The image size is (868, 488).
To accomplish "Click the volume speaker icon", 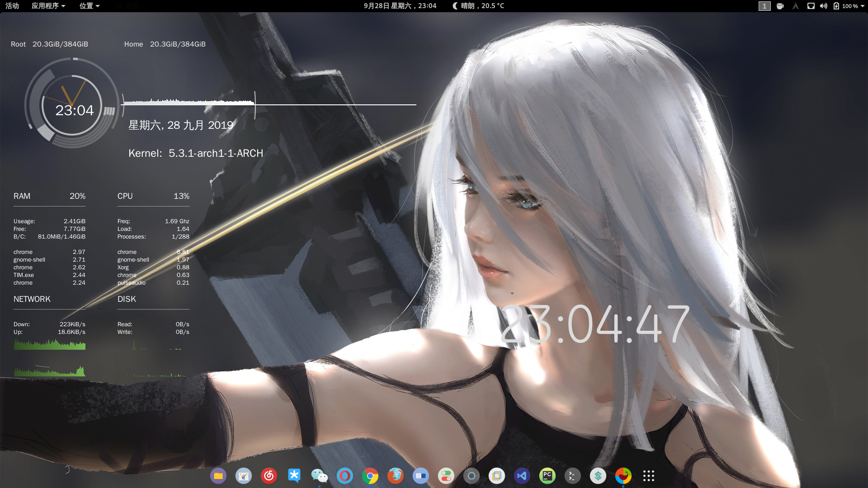I will click(x=824, y=6).
